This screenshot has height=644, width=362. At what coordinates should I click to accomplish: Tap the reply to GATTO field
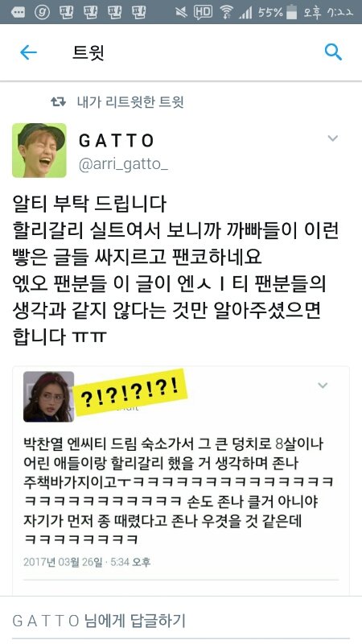(x=181, y=621)
